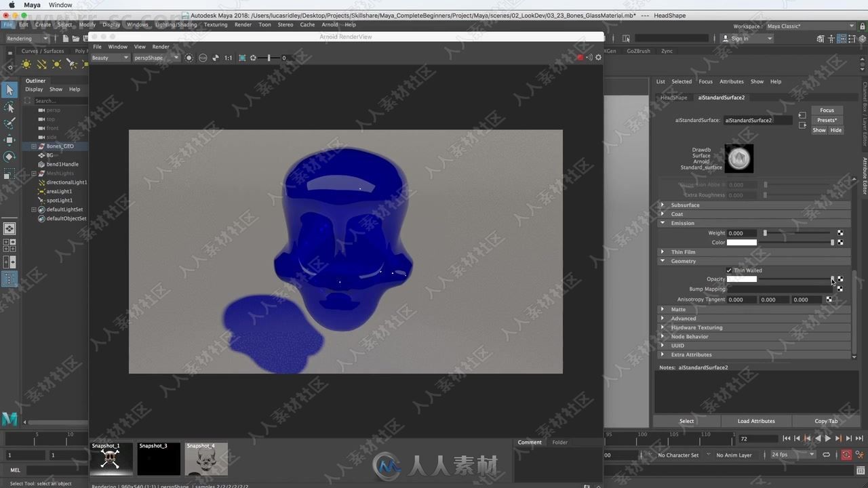868x488 pixels.
Task: Click the Bump Mapping map checker icon
Action: (840, 289)
